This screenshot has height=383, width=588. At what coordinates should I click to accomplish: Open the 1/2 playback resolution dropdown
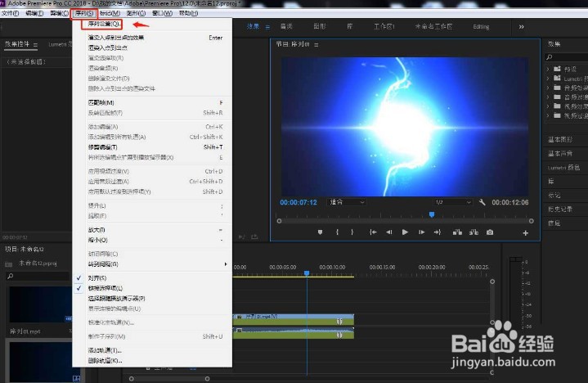click(452, 202)
